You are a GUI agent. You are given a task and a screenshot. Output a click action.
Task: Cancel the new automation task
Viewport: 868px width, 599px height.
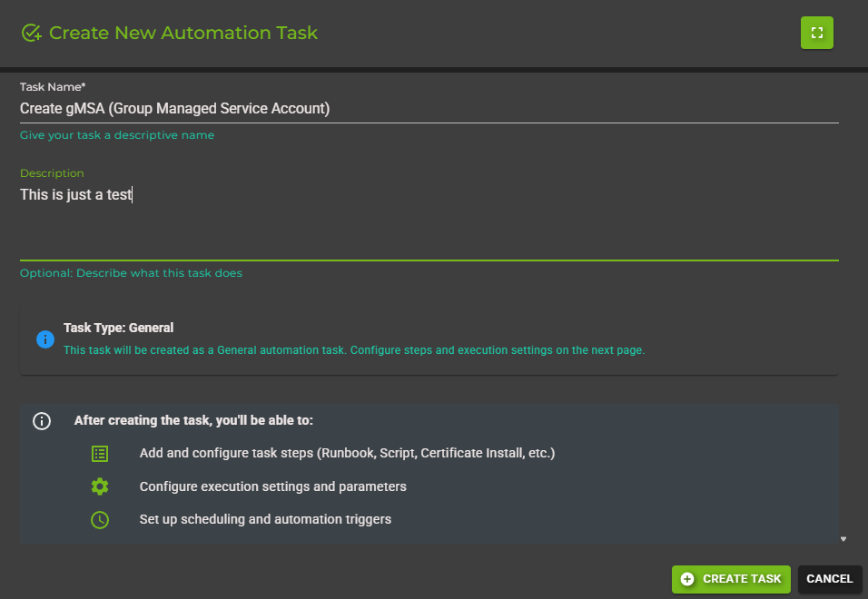click(829, 579)
